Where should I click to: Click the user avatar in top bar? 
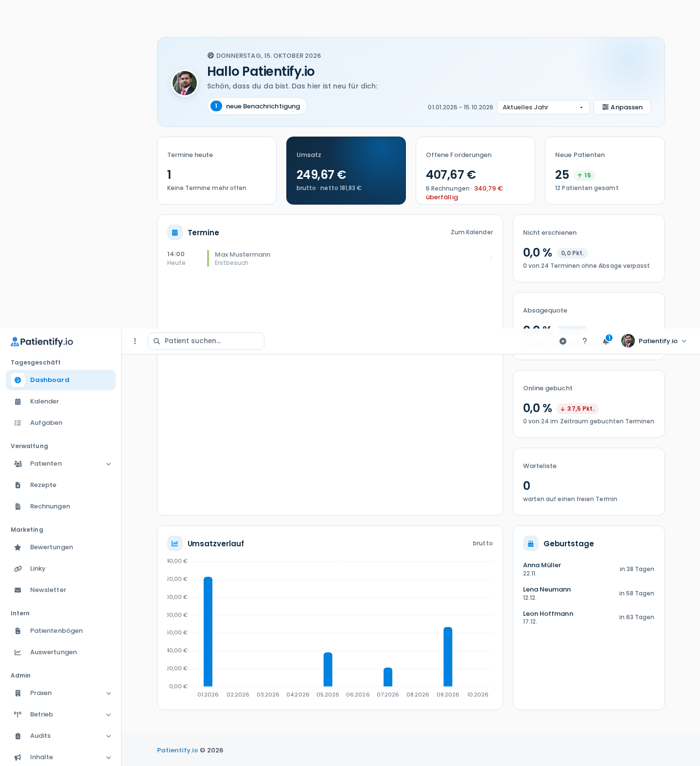pos(628,341)
